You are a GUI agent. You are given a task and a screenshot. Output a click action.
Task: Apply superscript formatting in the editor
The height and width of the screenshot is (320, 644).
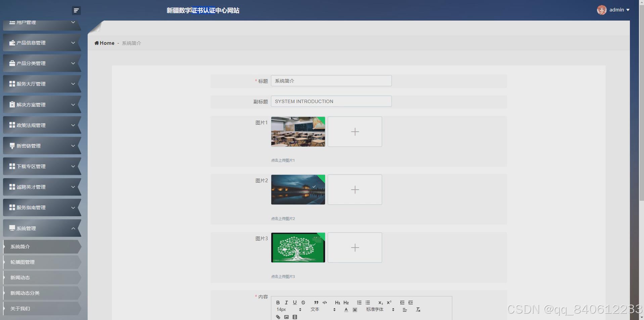[389, 303]
